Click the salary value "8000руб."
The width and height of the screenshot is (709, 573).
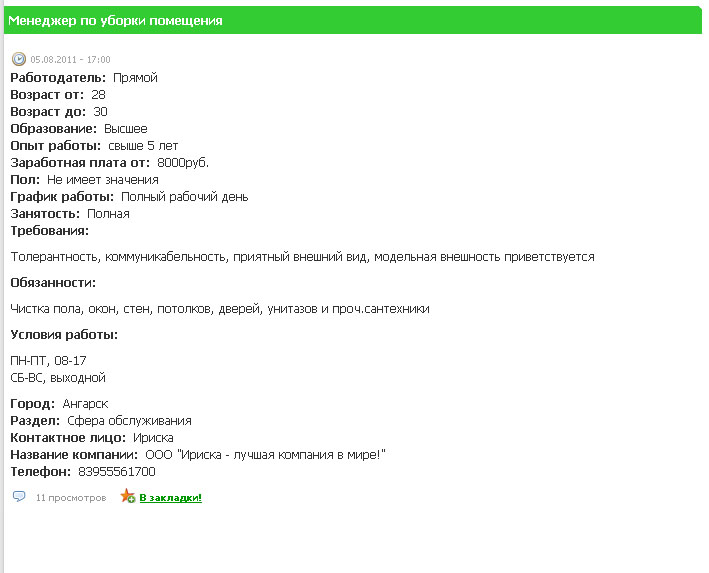pos(183,163)
